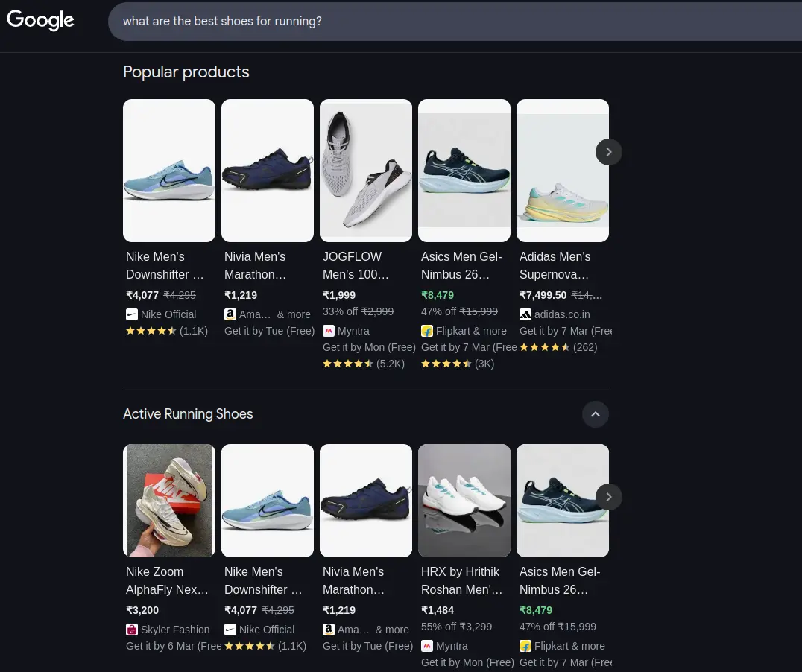Open Nivia Men's Marathon in Active Running Shoes
This screenshot has height=672, width=802.
point(353,580)
